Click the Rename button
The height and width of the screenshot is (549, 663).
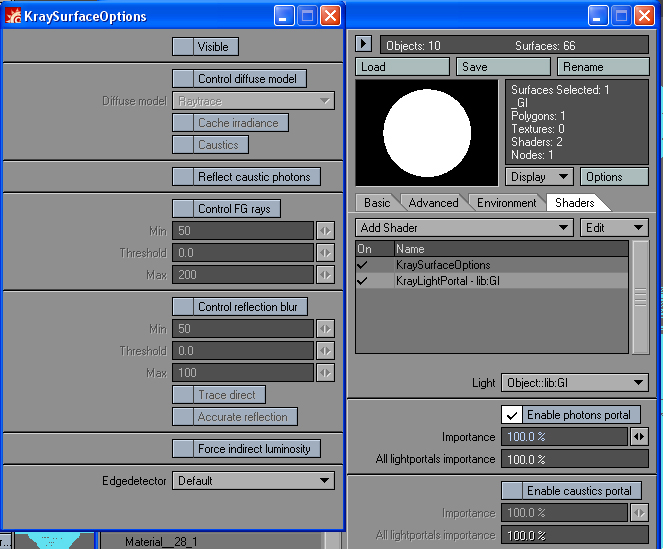coord(603,67)
